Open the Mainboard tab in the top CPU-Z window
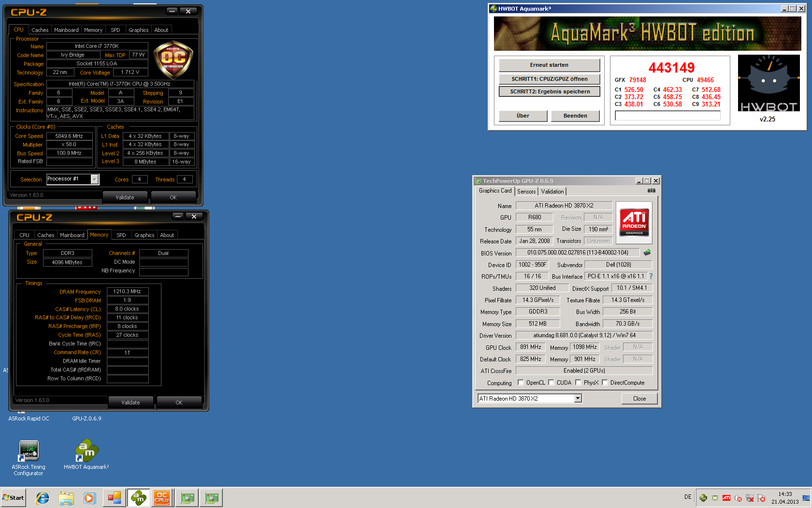This screenshot has width=812, height=508. 66,30
